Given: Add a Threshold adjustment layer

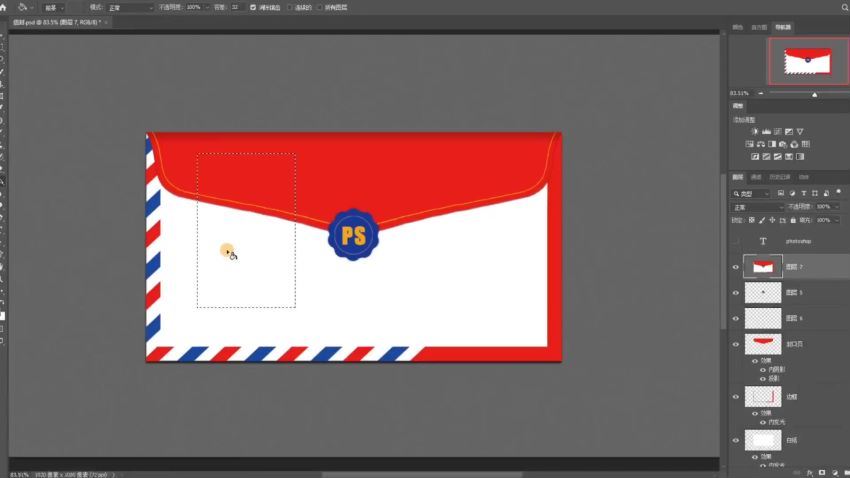Looking at the screenshot, I should (x=777, y=157).
